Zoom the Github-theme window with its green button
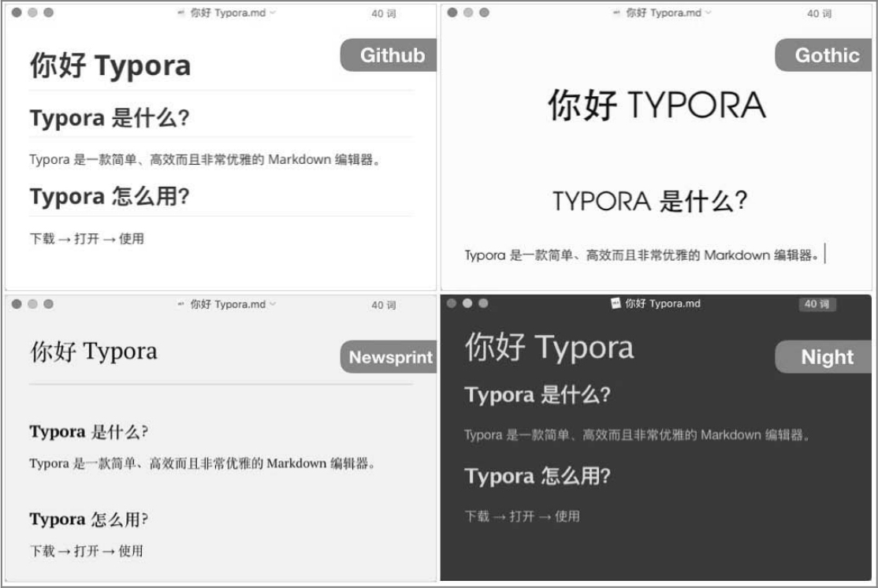Viewport: 878px width, 588px height. [49, 13]
